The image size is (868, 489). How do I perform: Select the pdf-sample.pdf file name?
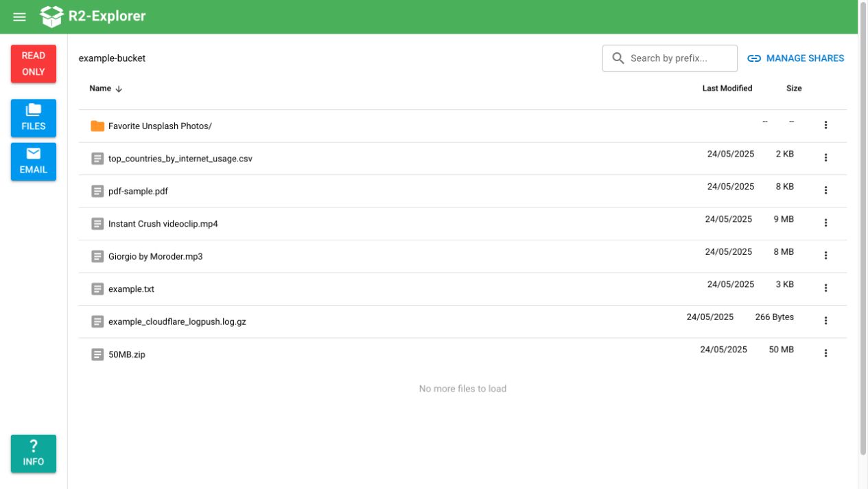[138, 192]
